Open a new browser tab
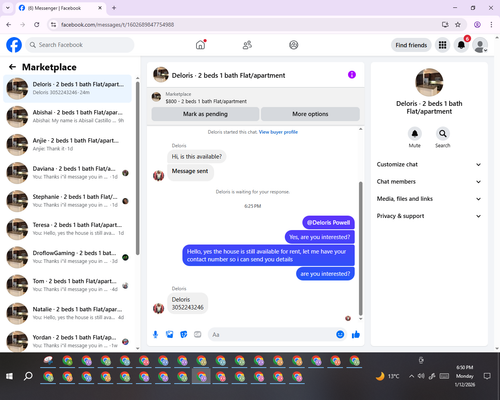The image size is (500, 400). [114, 8]
